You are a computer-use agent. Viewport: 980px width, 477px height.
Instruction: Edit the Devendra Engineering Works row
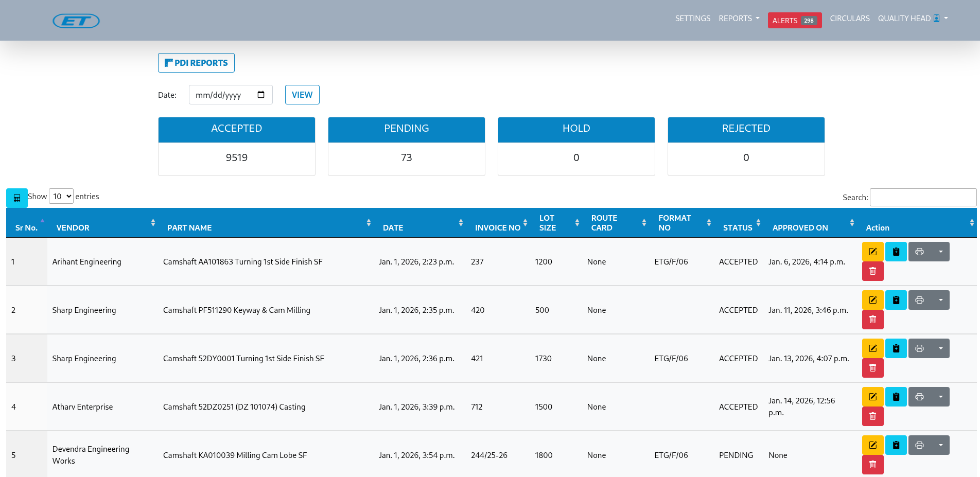pyautogui.click(x=872, y=445)
